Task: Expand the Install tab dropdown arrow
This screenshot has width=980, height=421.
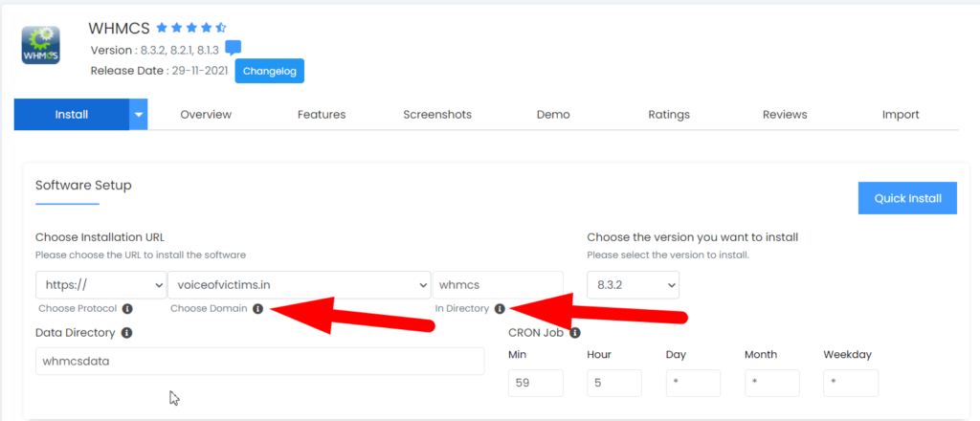Action: [x=139, y=114]
